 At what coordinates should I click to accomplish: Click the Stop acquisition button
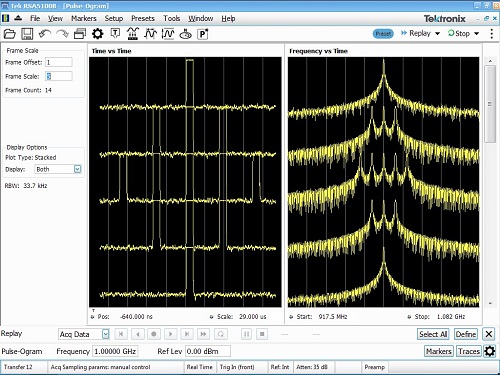pyautogui.click(x=459, y=33)
